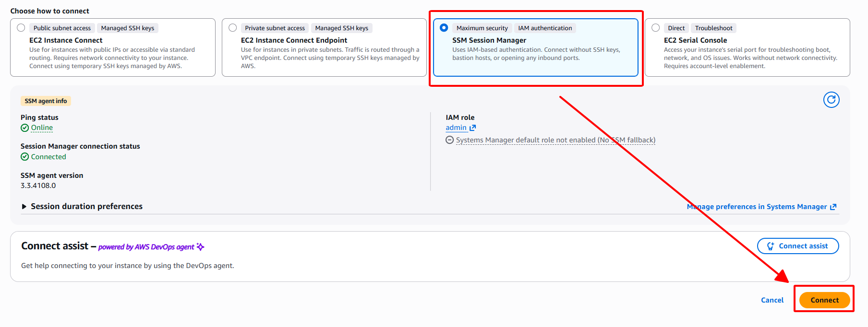Click Systems Manager default role not enabled text
The width and height of the screenshot is (868, 327).
555,140
